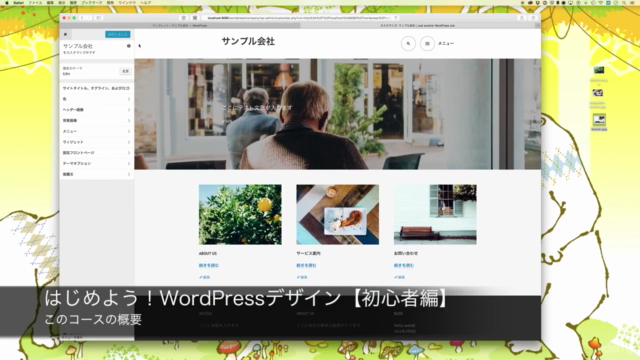The image size is (640, 360).
Task: Click the Spotlight search icon in menu bar
Action: (624, 2)
